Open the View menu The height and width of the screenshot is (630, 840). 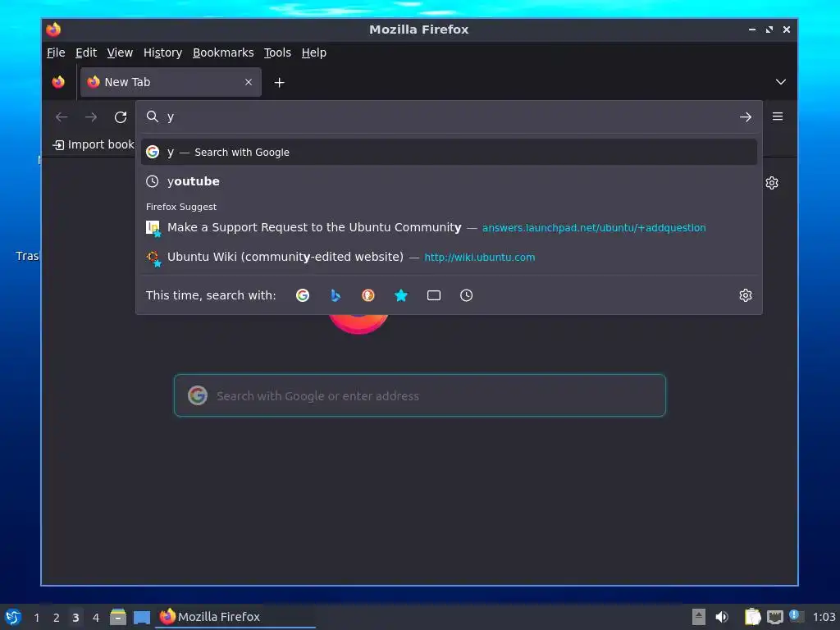tap(120, 52)
